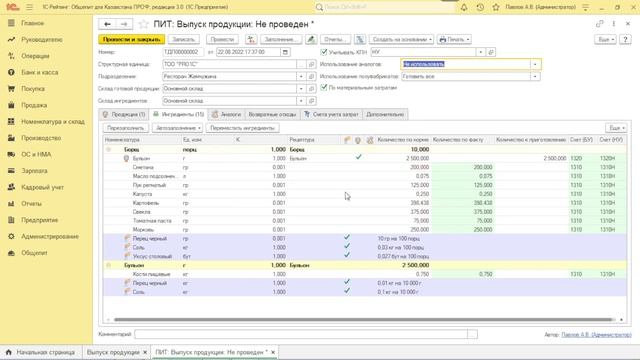Click the Номер input field

[x=183, y=52]
